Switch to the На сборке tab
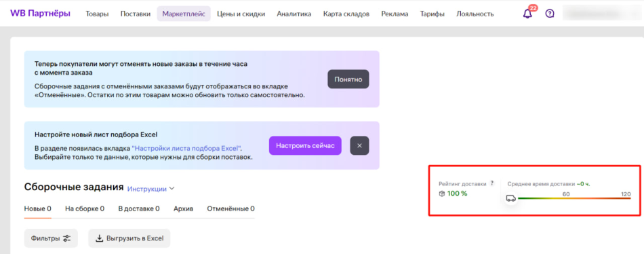This screenshot has width=644, height=254. [x=85, y=208]
